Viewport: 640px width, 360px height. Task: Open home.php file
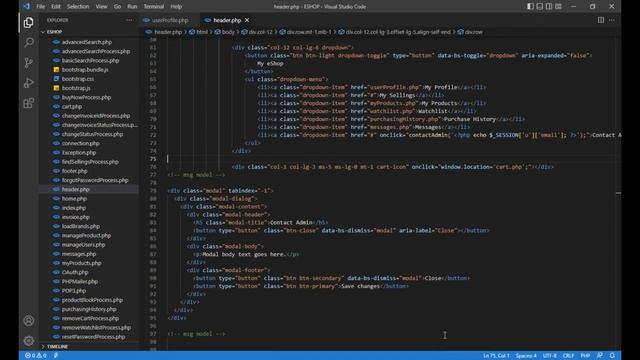pos(74,199)
